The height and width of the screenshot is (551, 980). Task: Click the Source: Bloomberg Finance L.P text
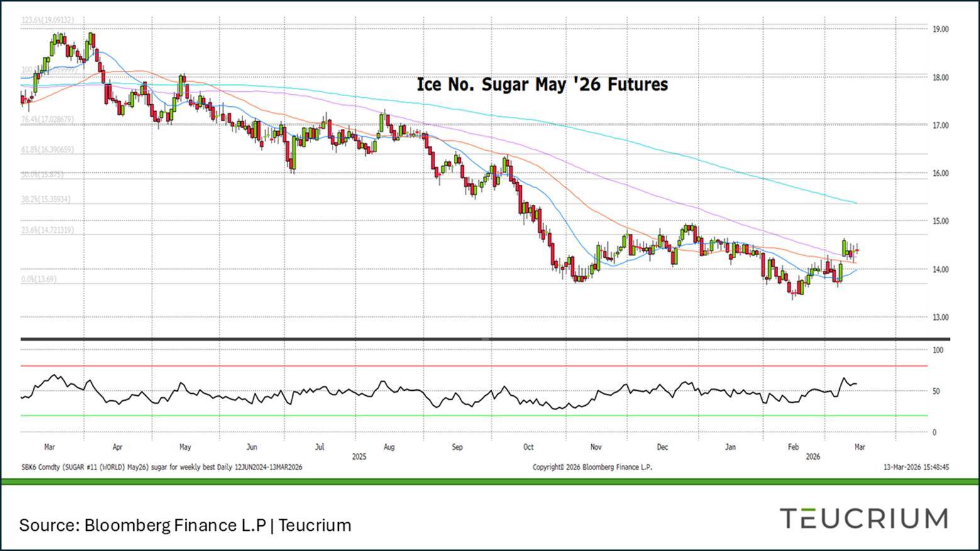click(185, 525)
